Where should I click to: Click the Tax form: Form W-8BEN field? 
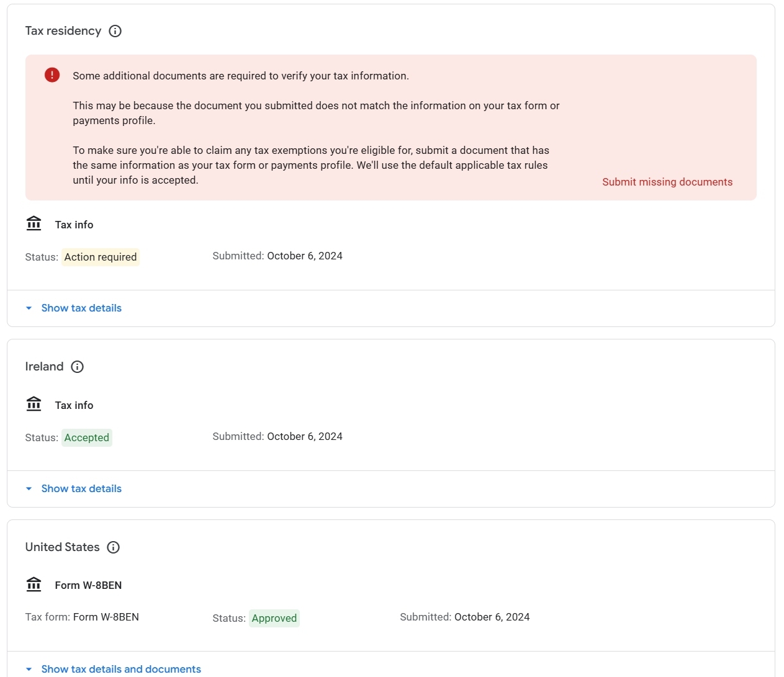coord(82,617)
